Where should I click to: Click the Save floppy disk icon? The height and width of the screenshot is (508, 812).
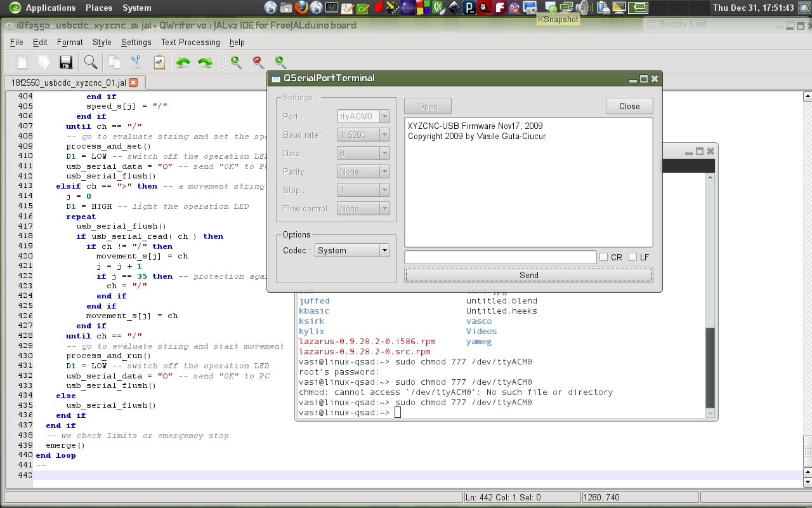(x=65, y=62)
